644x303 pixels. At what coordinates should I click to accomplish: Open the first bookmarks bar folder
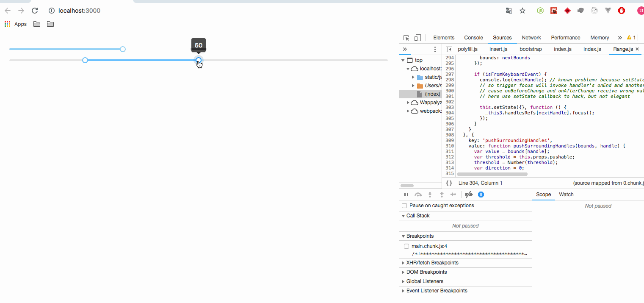pos(37,24)
